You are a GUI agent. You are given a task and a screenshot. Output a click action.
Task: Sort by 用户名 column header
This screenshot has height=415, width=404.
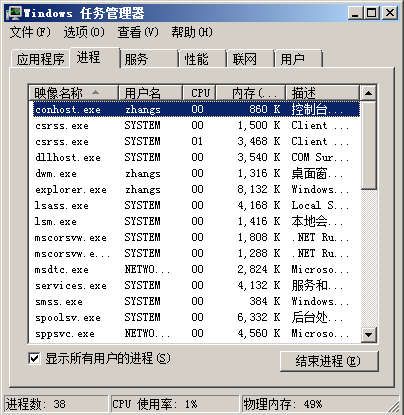tap(150, 93)
